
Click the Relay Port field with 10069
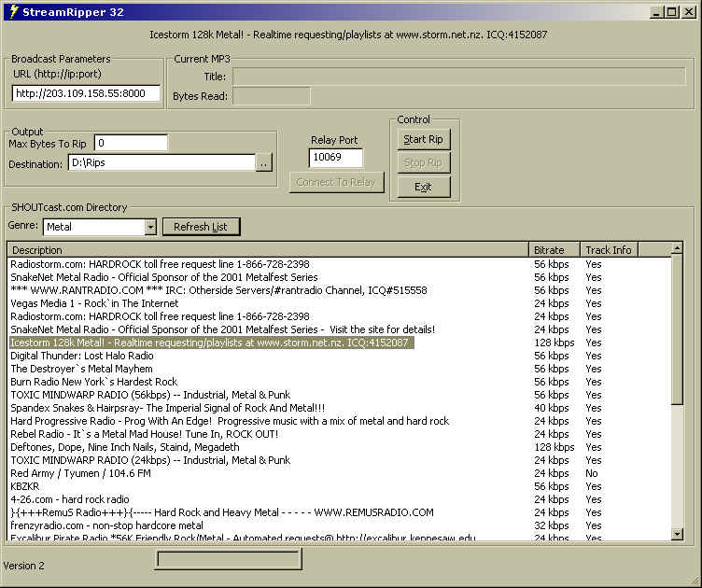tap(336, 158)
